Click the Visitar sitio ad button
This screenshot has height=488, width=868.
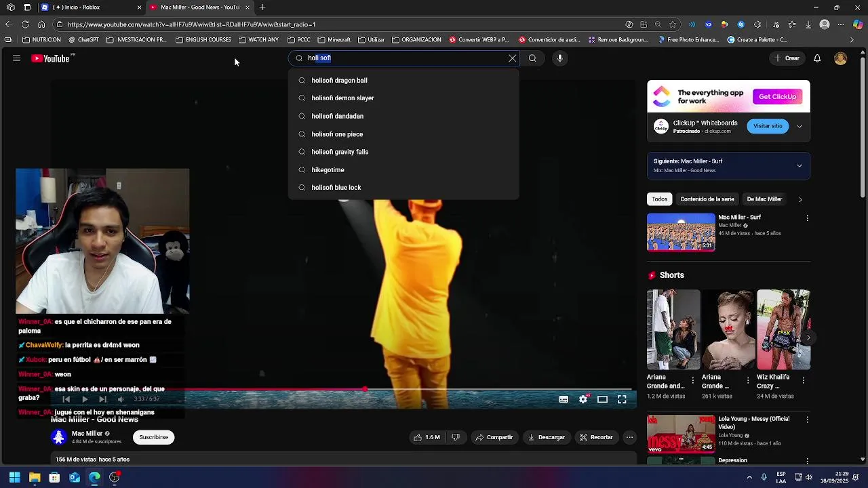point(768,126)
